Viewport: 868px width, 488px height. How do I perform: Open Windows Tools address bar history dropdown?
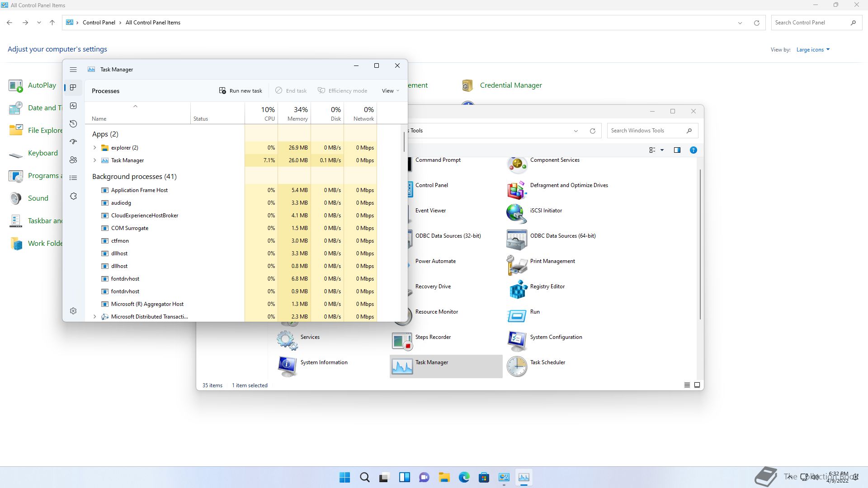tap(576, 131)
